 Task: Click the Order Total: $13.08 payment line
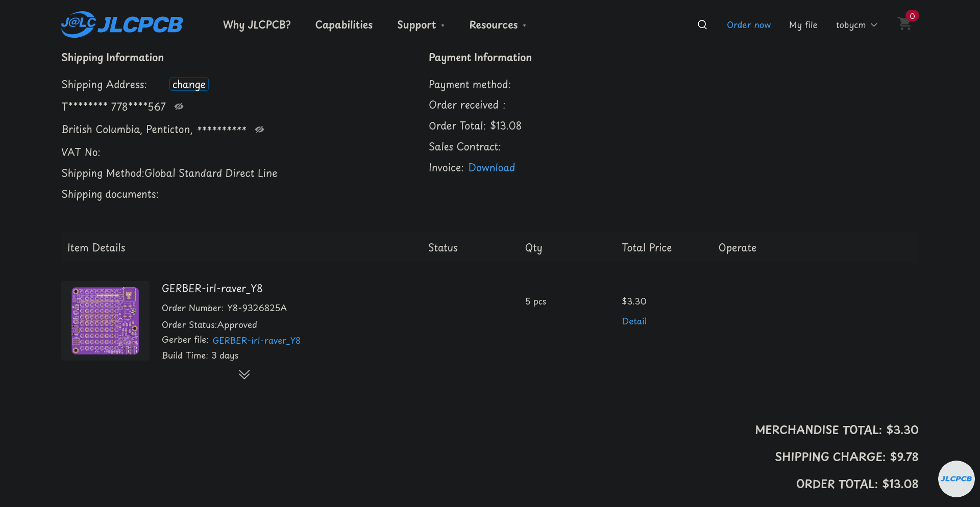coord(475,126)
